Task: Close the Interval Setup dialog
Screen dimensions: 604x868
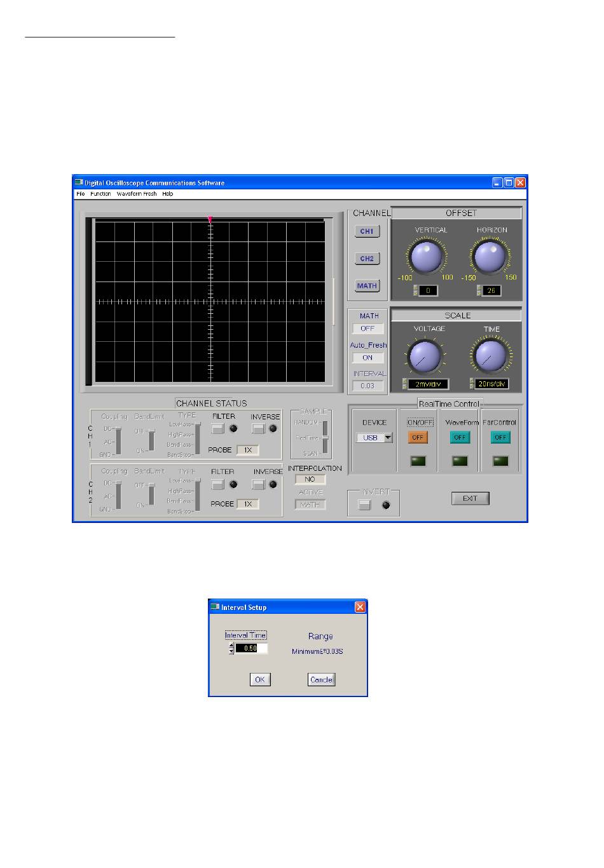Action: 360,607
